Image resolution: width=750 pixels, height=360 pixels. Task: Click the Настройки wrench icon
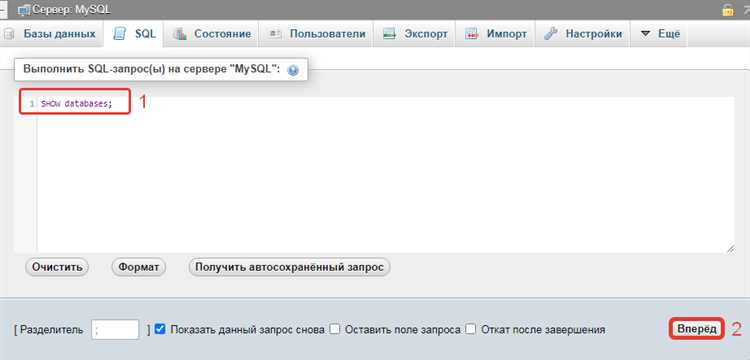pos(551,33)
